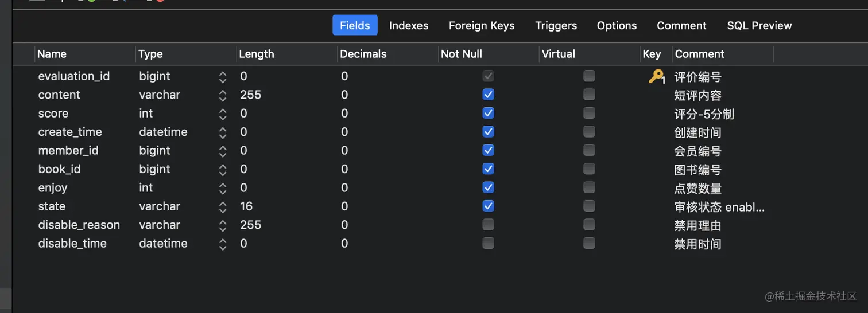Viewport: 868px width, 313px height.
Task: Check the Virtual box for score
Action: coord(589,113)
